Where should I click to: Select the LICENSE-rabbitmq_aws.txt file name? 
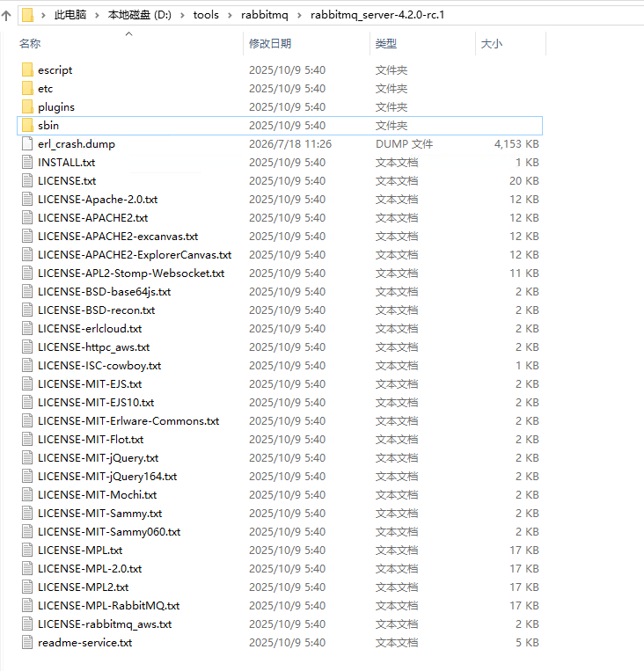coord(105,624)
